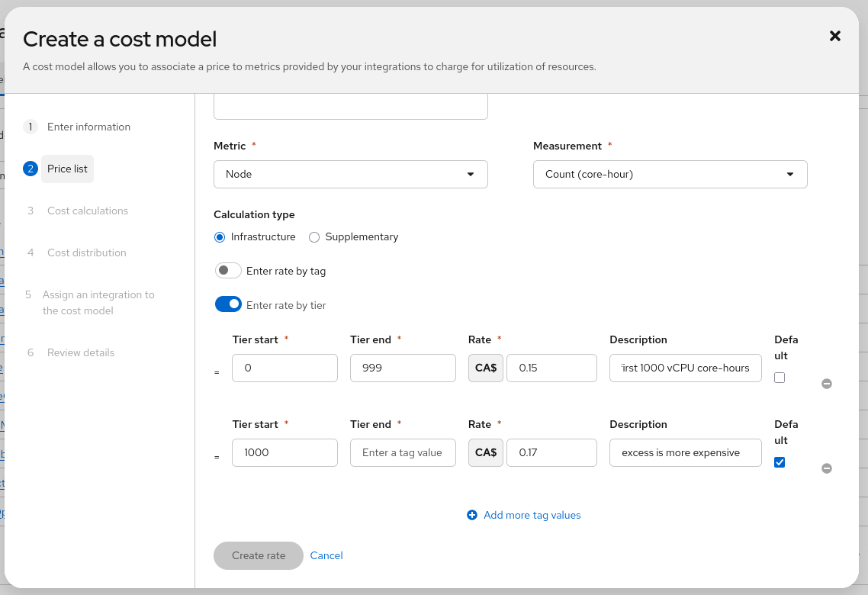This screenshot has width=868, height=595.
Task: Select the Supplementary calculation type
Action: click(314, 237)
